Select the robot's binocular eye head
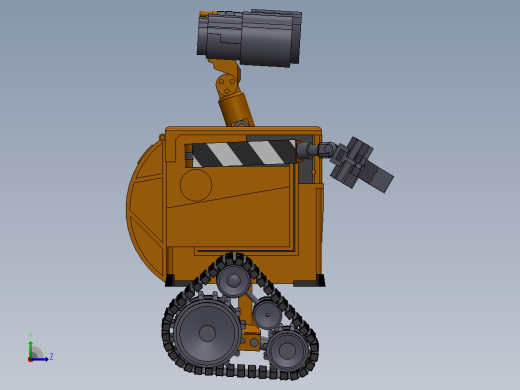520x390 pixels. pyautogui.click(x=250, y=37)
